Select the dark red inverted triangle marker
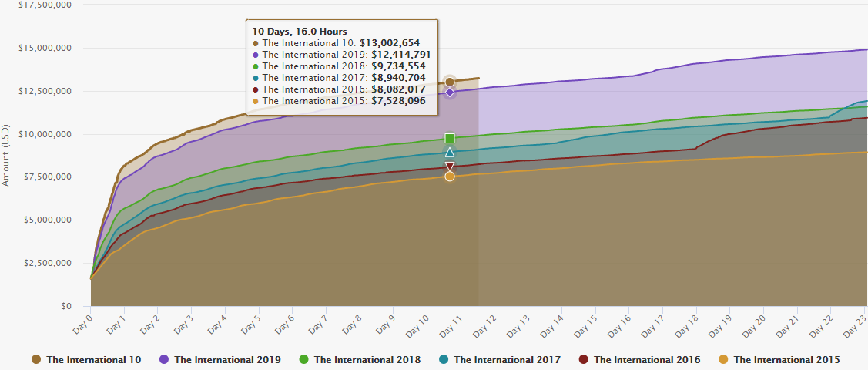 450,166
